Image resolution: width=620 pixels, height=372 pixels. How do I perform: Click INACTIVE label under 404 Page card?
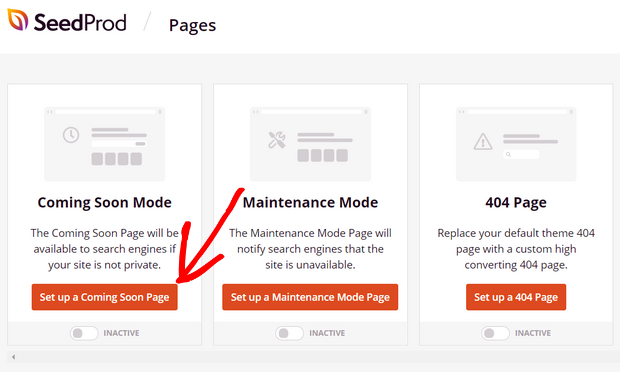tap(533, 333)
